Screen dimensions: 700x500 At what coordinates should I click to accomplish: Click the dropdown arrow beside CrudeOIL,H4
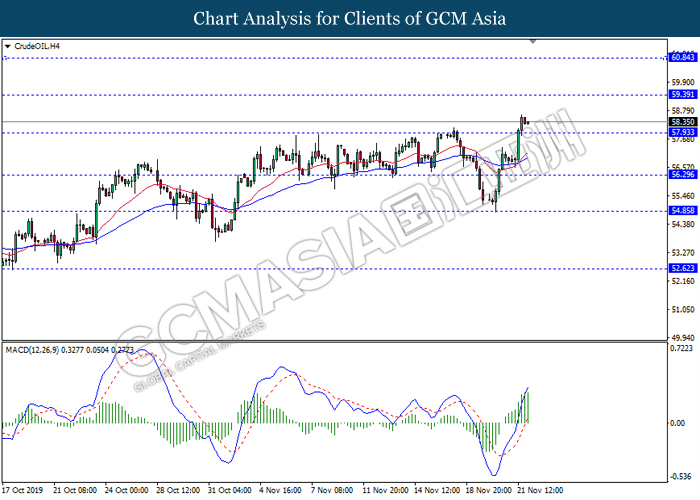click(8, 46)
